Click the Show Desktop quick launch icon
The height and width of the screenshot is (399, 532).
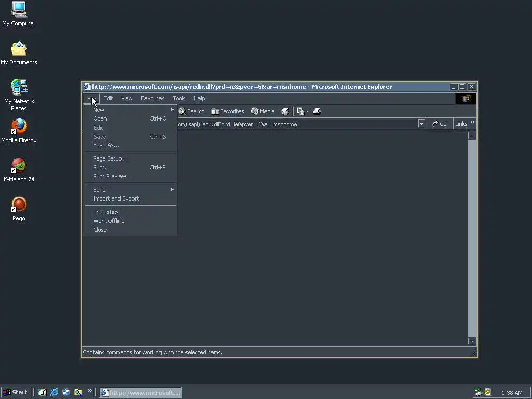click(42, 392)
